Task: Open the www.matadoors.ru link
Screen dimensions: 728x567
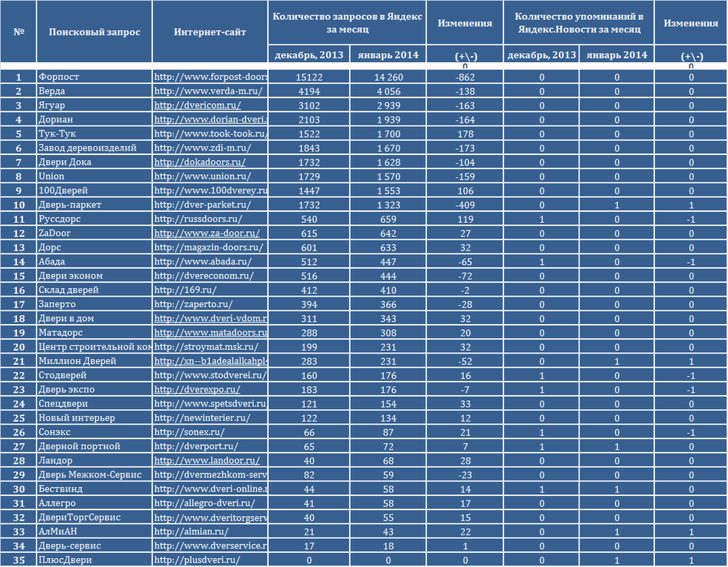Action: click(210, 332)
